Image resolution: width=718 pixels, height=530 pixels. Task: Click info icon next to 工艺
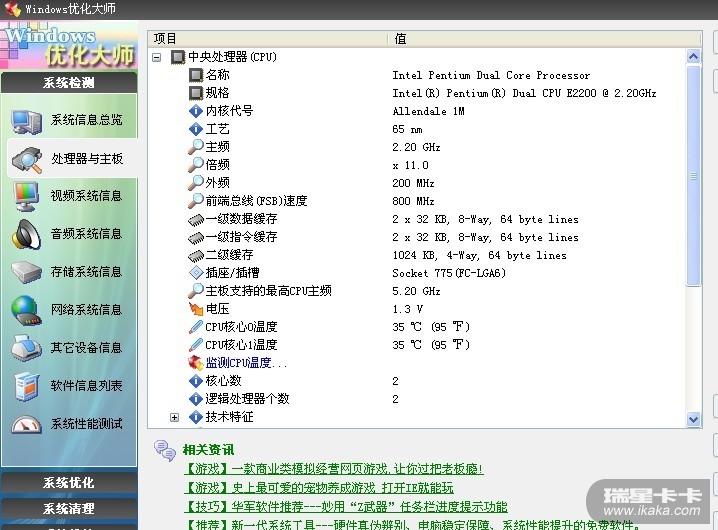(x=196, y=129)
